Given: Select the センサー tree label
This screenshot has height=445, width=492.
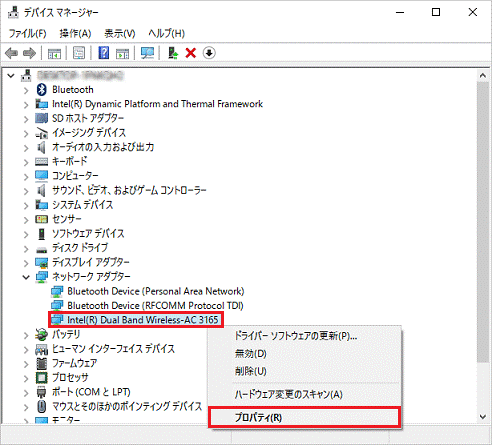Looking at the screenshot, I should pos(67,219).
